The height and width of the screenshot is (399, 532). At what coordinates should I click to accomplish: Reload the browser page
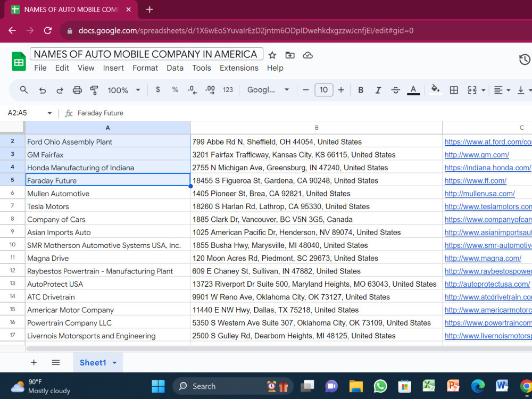pyautogui.click(x=47, y=30)
